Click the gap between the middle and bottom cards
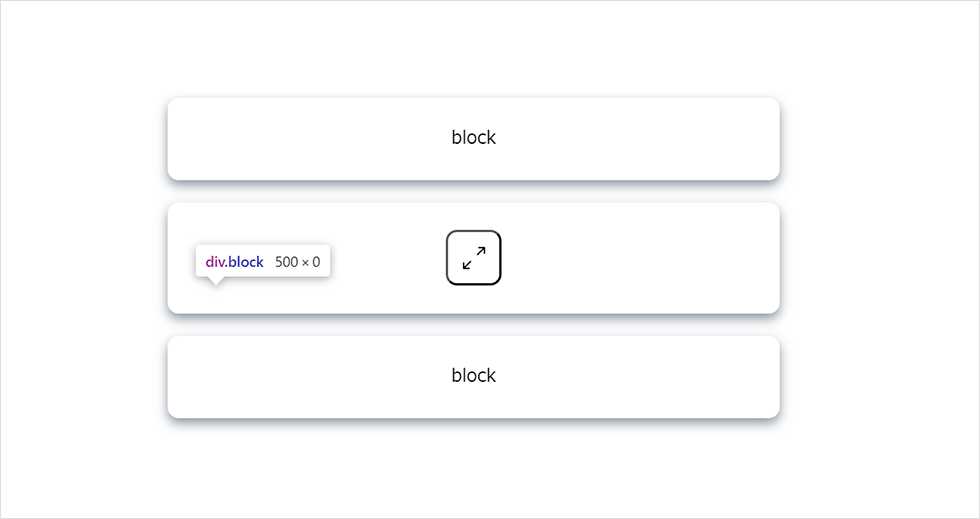 (473, 325)
